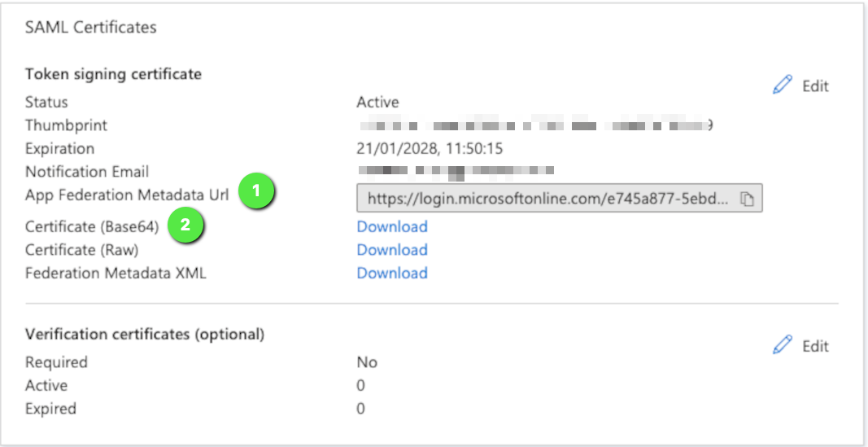
Task: Download the Certificate (Base64)
Action: [x=392, y=226]
